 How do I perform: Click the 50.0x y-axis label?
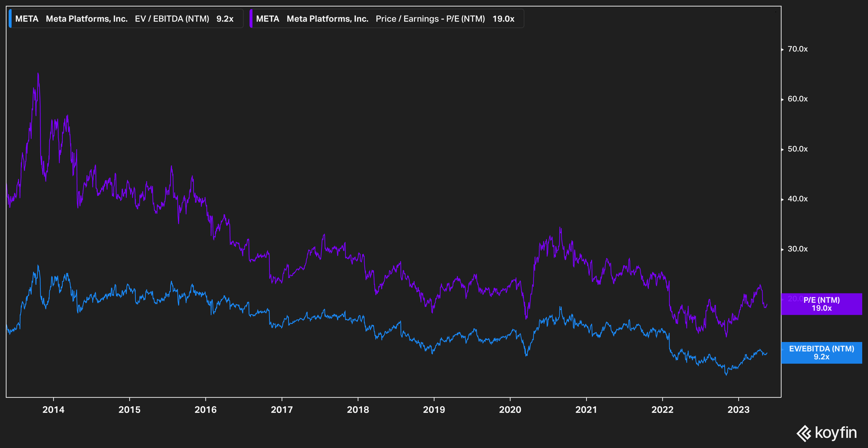(798, 149)
